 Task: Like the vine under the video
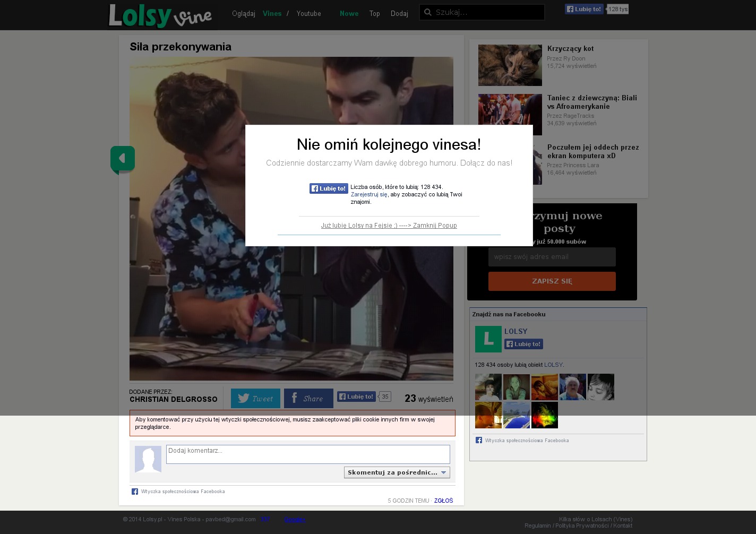point(356,397)
